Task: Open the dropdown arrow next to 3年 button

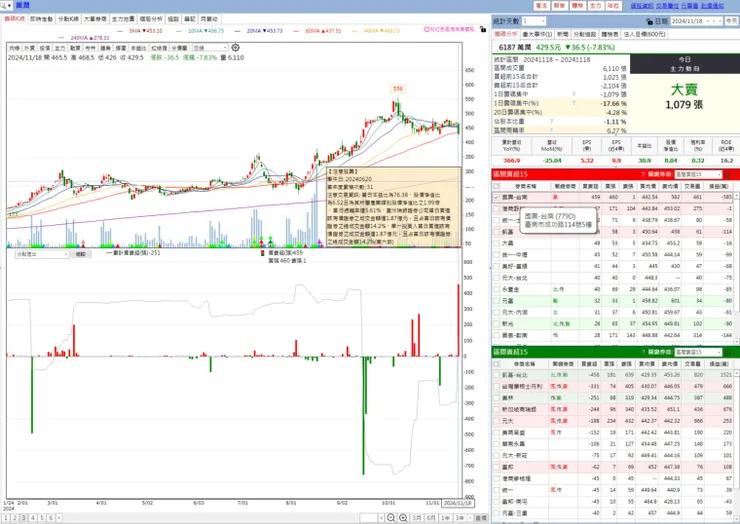Action: (470, 518)
